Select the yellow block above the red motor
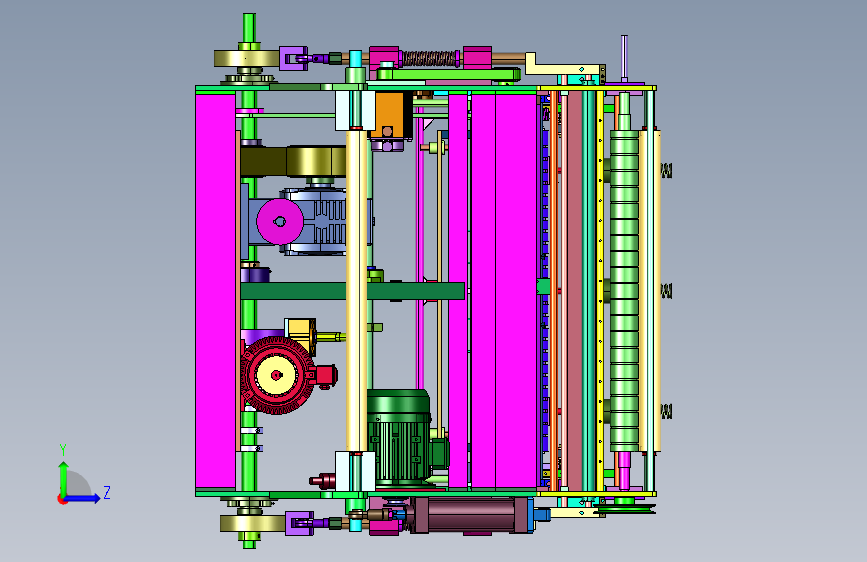 (x=300, y=333)
